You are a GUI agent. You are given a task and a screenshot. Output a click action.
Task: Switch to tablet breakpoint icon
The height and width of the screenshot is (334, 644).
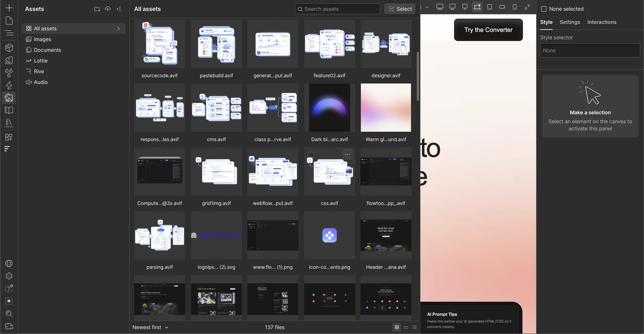click(490, 7)
